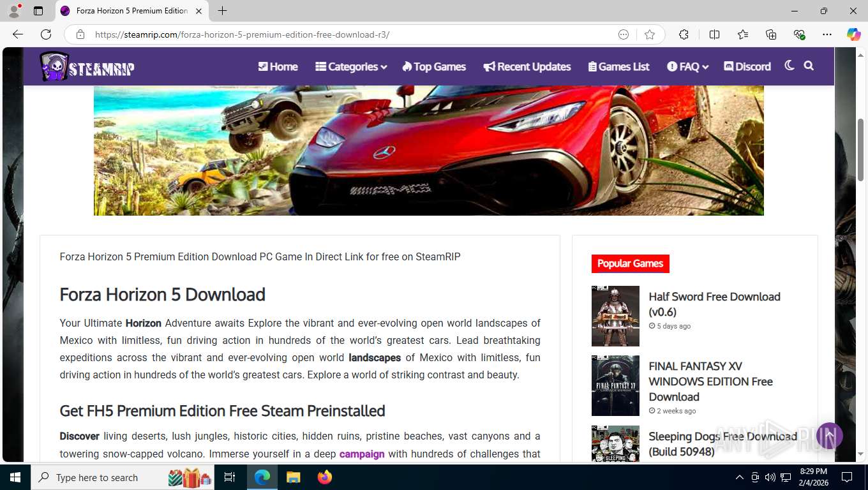Add this page to favorites star
868x490 pixels.
[x=650, y=34]
